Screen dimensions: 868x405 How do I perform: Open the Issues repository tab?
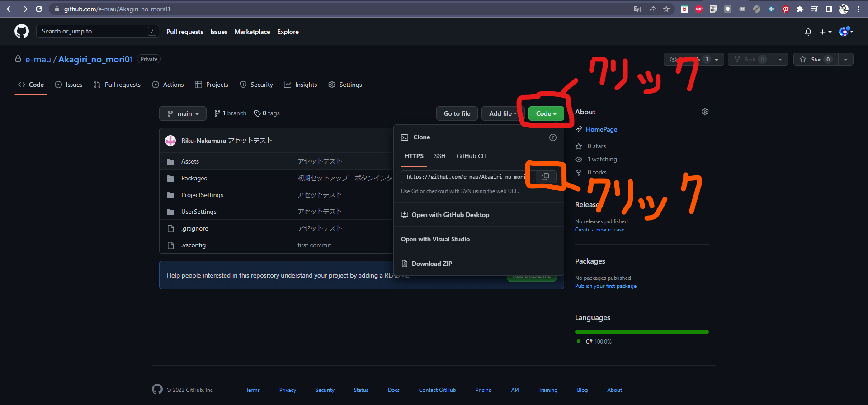69,85
